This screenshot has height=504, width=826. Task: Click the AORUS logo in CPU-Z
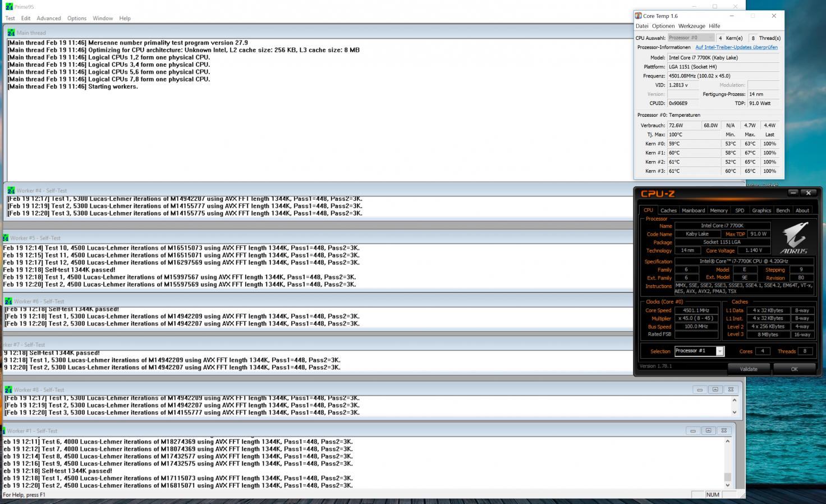(795, 237)
